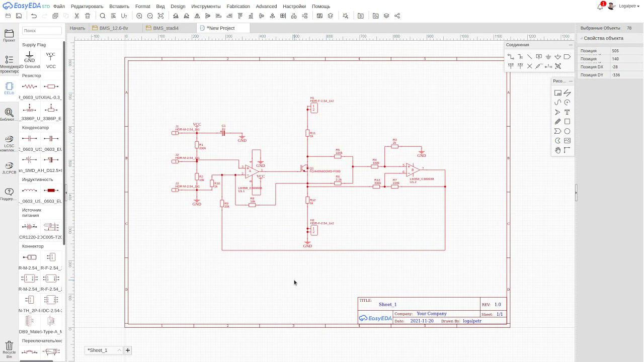Click the Zoom In toolbar icon
The width and height of the screenshot is (644, 362).
(139, 16)
